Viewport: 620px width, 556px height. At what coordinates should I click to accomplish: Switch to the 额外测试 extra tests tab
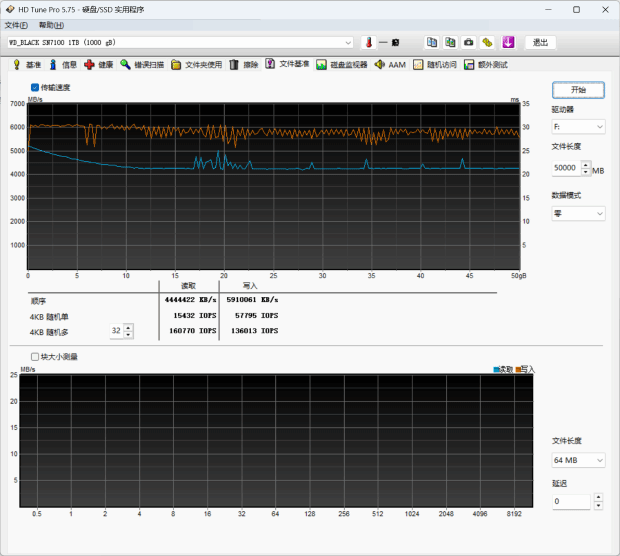pos(486,64)
